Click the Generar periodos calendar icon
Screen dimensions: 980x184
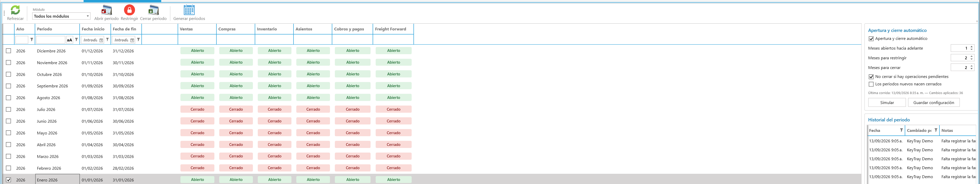pyautogui.click(x=189, y=10)
